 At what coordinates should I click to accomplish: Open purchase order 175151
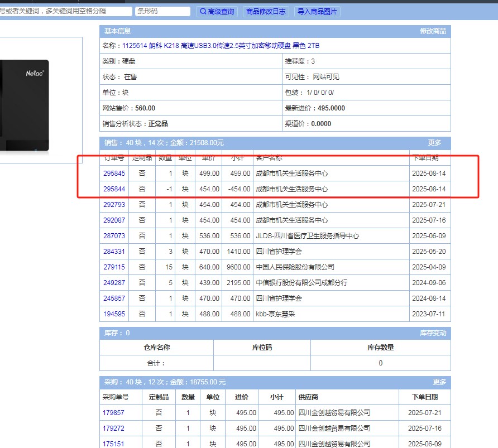click(113, 444)
